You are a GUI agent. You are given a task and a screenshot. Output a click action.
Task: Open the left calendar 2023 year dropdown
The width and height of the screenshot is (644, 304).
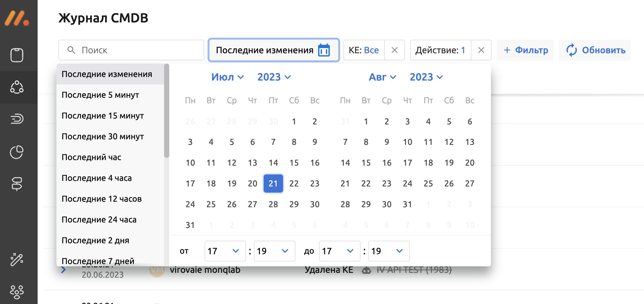coord(274,77)
